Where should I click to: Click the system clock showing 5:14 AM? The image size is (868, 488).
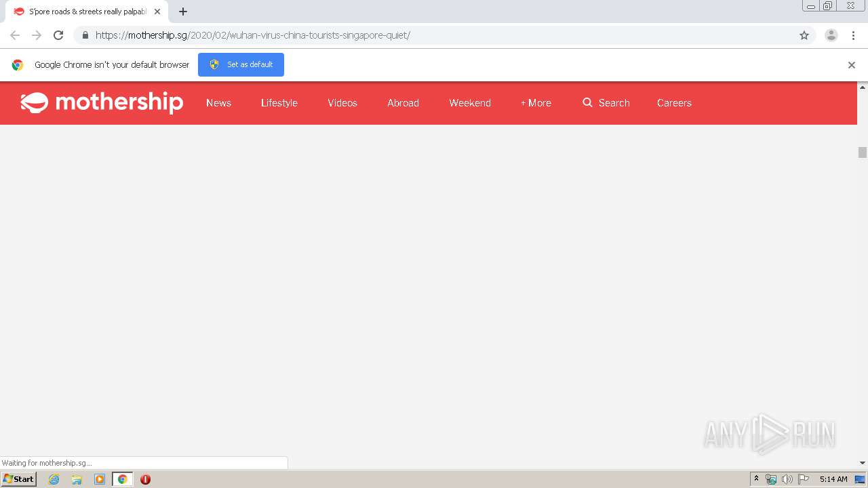tap(833, 479)
